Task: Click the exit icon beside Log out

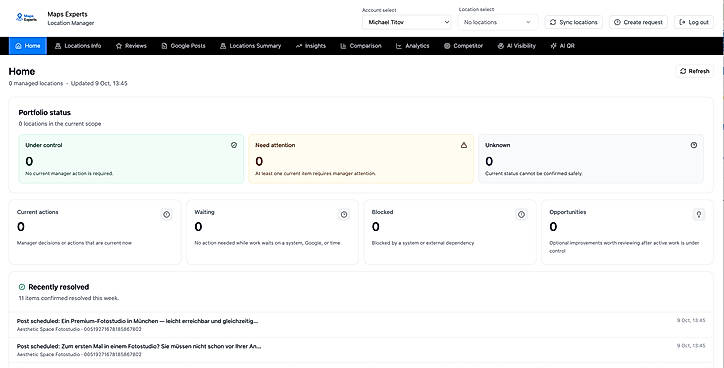Action: click(682, 22)
